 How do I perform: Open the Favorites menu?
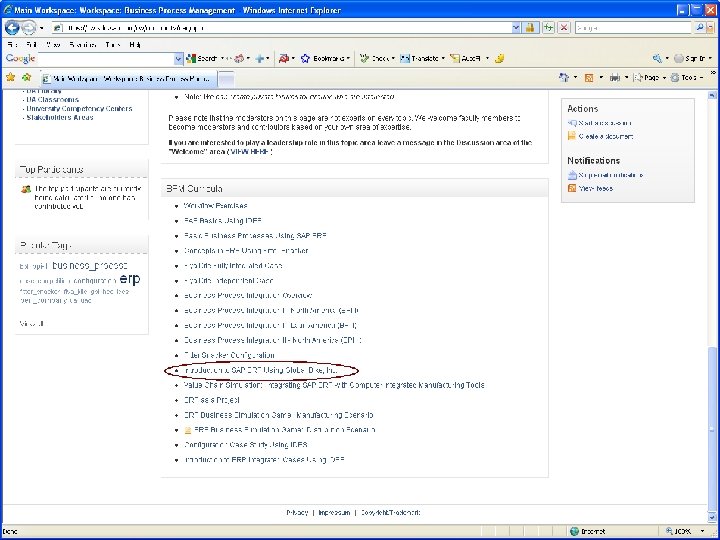point(83,45)
